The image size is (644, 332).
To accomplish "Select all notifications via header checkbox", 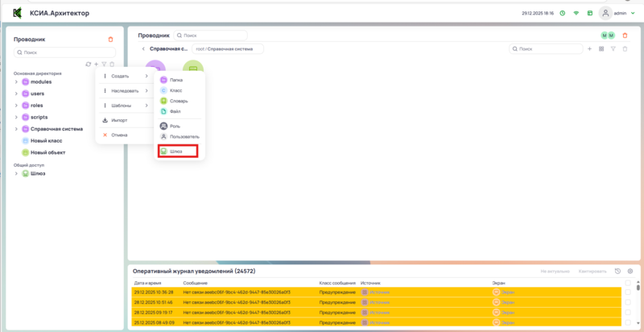I will 627,283.
